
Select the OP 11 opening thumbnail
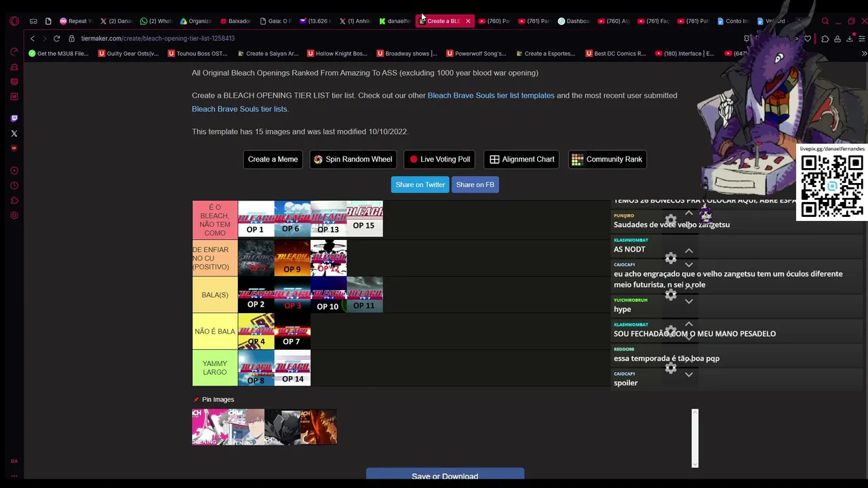pyautogui.click(x=365, y=295)
